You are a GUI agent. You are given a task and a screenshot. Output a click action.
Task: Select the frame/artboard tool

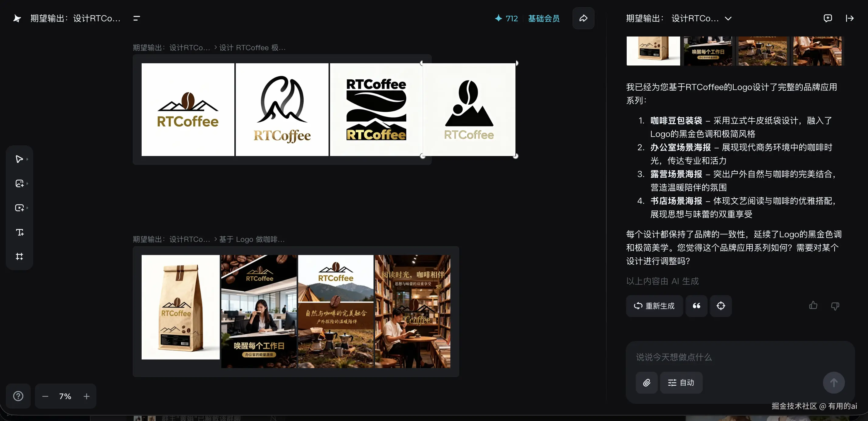(19, 256)
